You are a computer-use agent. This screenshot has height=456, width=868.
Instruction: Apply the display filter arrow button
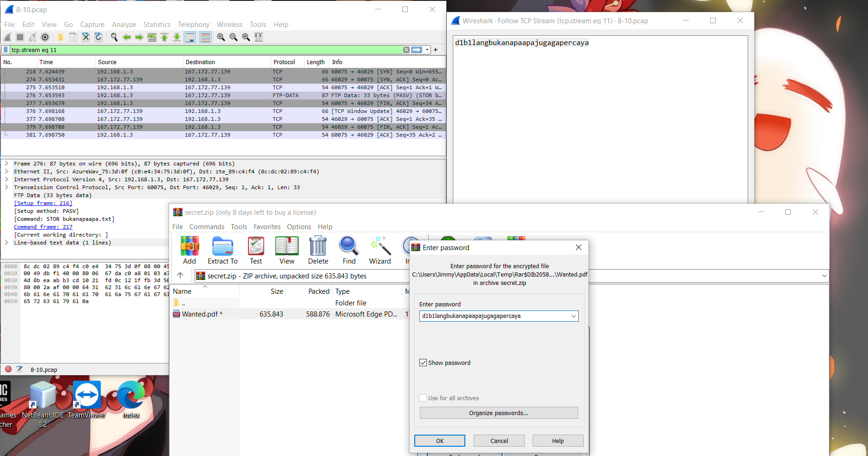pyautogui.click(x=417, y=50)
